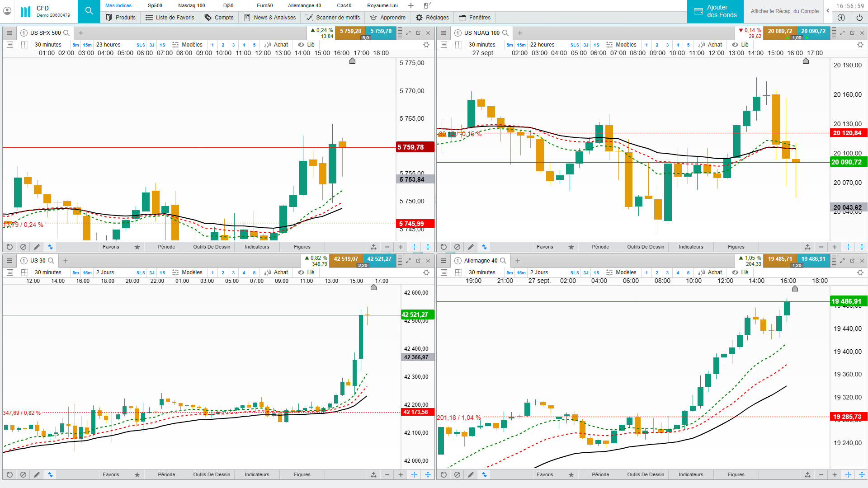The image size is (868, 488).
Task: Click the Ajouter des Fonds button
Action: [x=715, y=11]
